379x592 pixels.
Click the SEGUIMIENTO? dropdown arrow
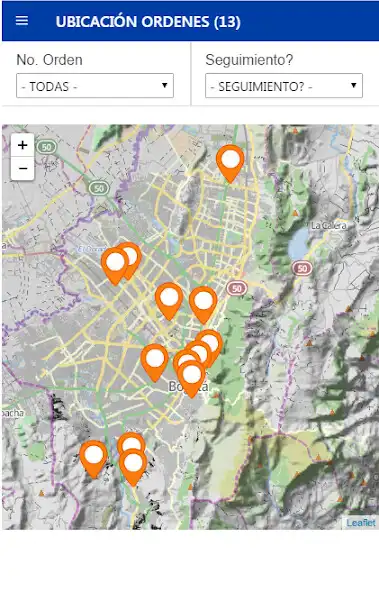(354, 85)
